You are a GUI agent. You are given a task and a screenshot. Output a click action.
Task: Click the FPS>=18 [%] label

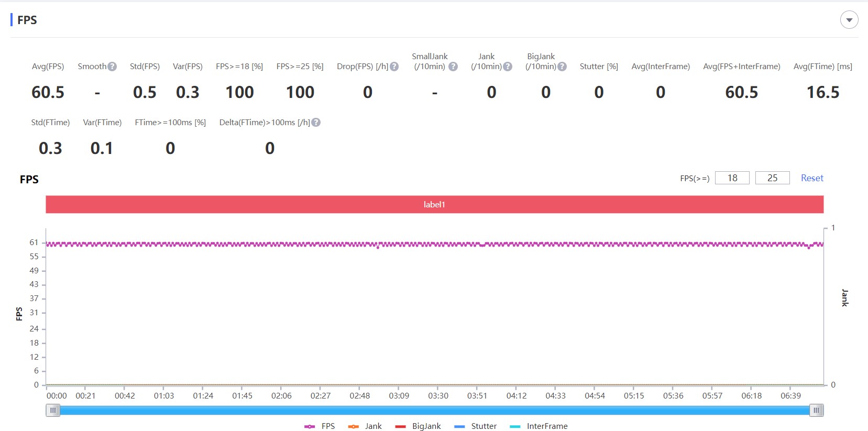[x=239, y=67]
